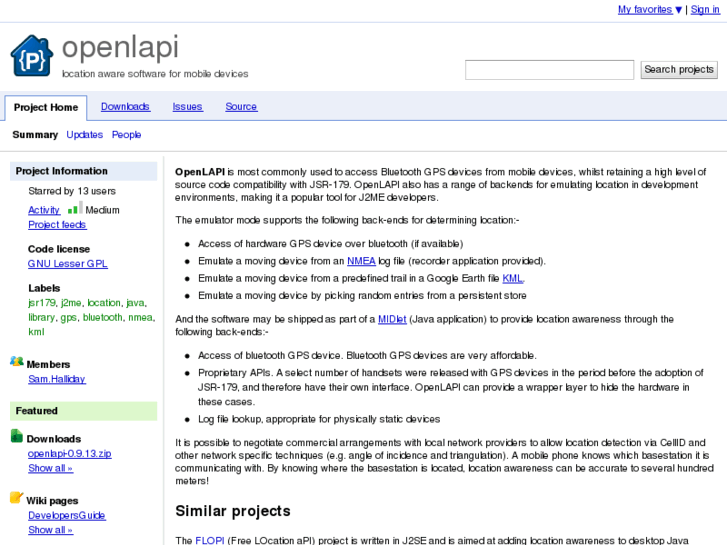Focus the project search text field
The width and height of the screenshot is (727, 545).
coord(549,70)
